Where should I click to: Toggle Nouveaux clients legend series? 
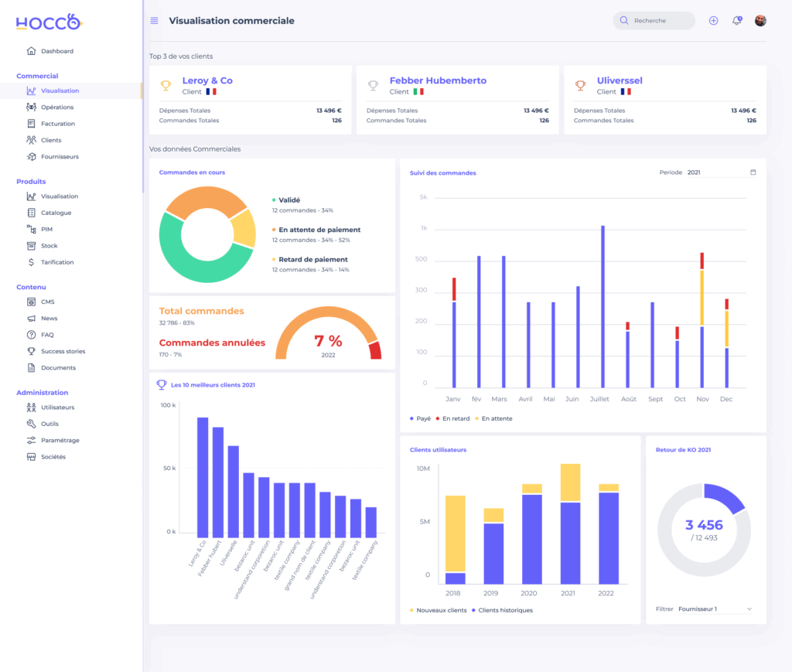(438, 610)
